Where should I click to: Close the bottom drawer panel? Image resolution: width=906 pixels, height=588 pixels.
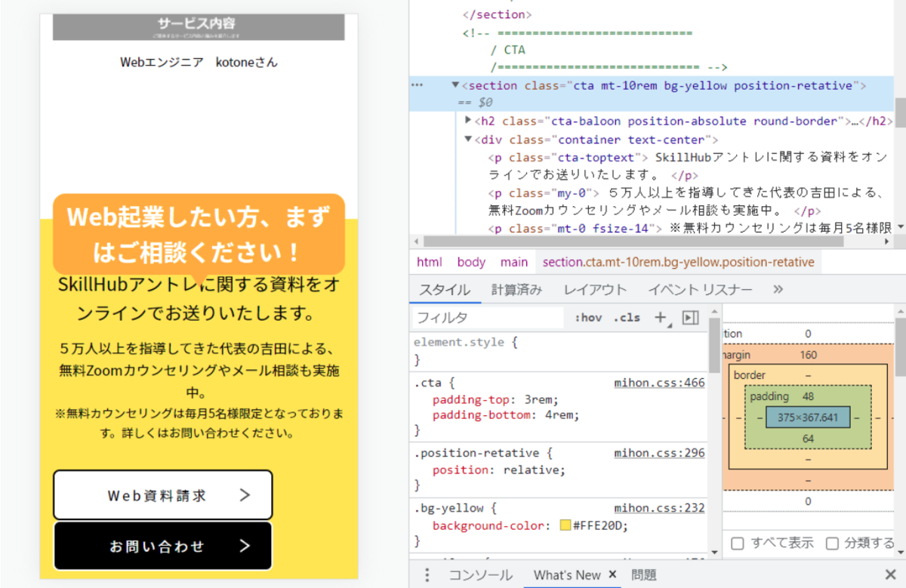(x=890, y=574)
